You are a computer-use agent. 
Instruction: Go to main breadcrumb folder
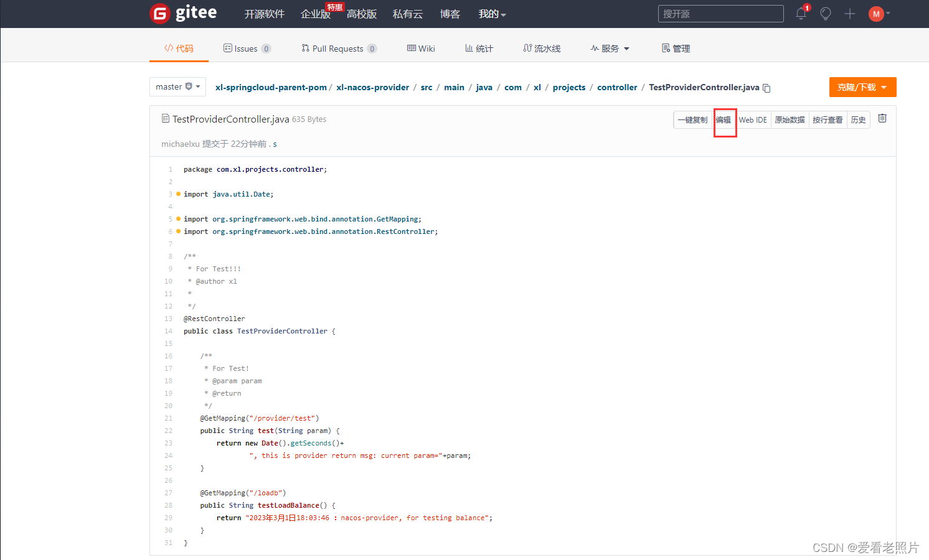454,87
